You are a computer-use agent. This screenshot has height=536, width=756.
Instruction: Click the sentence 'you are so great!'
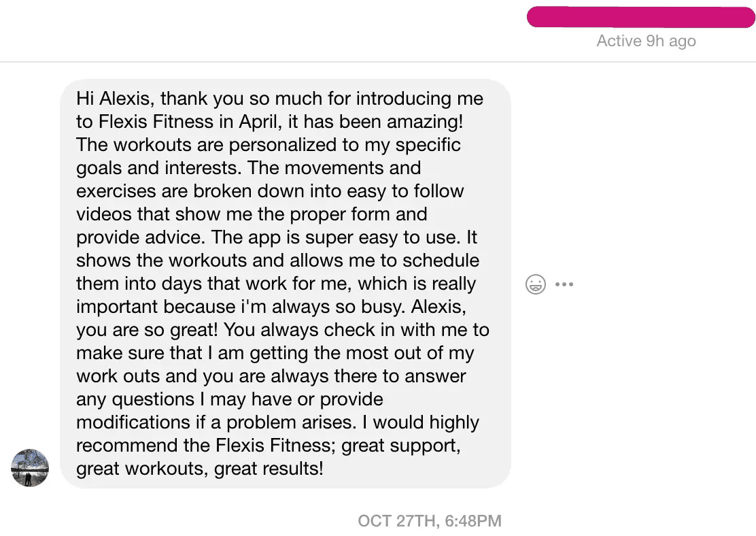click(147, 330)
